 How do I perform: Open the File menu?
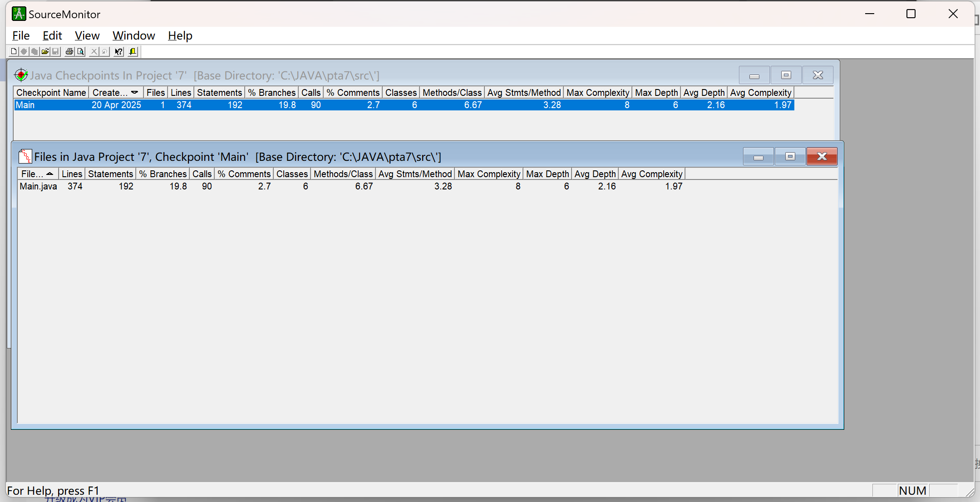click(21, 36)
